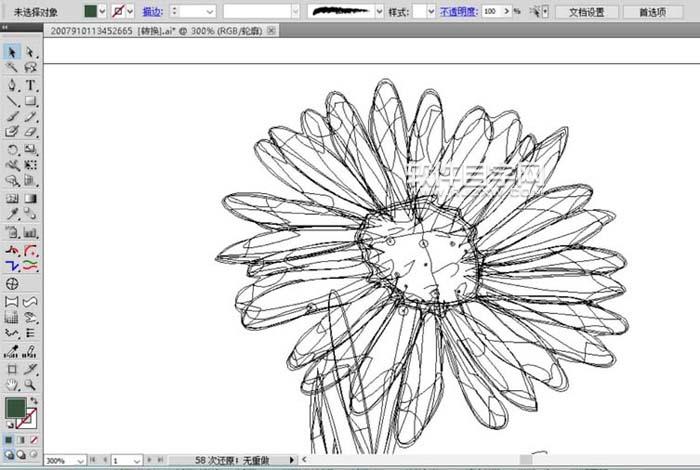
Task: Open the stroke weight dropdown
Action: coord(210,11)
